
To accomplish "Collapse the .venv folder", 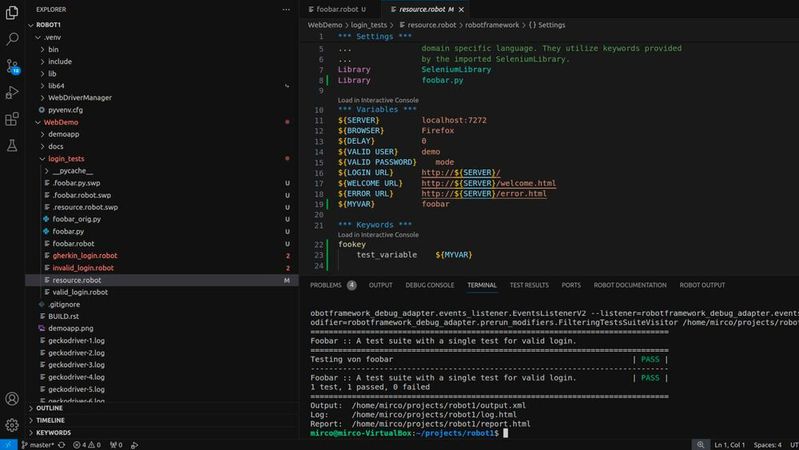I will pyautogui.click(x=38, y=37).
